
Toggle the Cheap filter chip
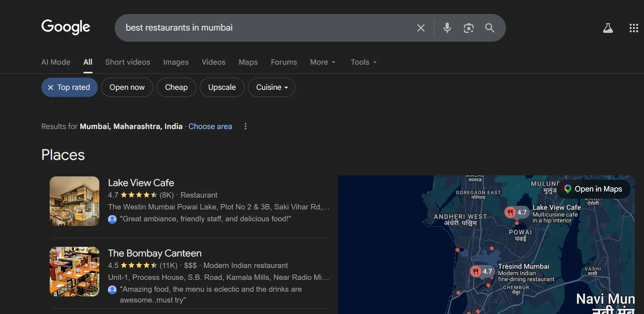[176, 87]
